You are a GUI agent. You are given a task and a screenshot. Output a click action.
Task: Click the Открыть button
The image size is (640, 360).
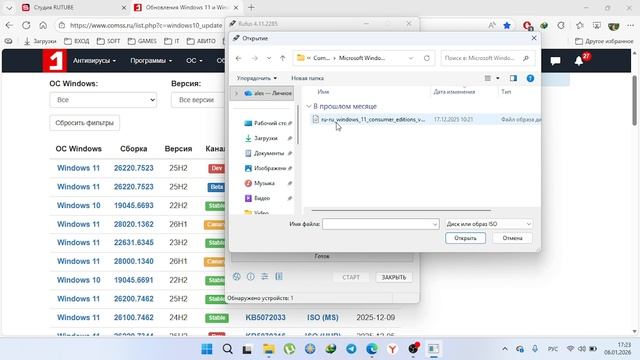coord(465,238)
